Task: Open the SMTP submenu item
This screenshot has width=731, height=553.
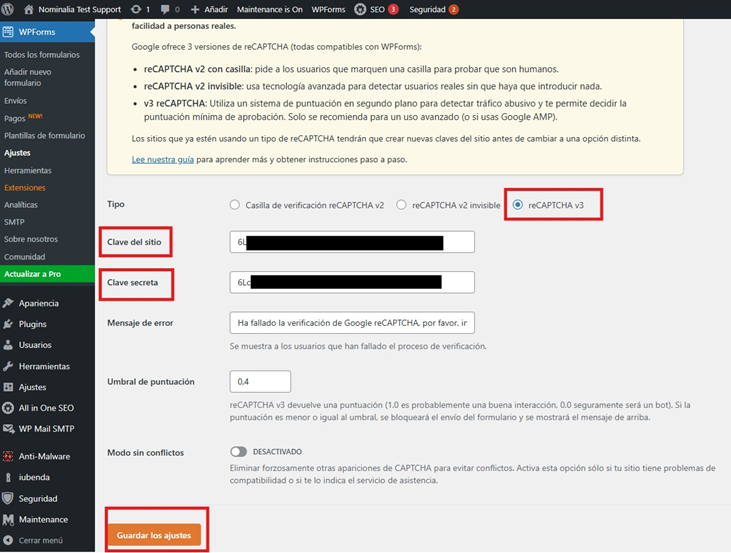Action: (x=14, y=222)
